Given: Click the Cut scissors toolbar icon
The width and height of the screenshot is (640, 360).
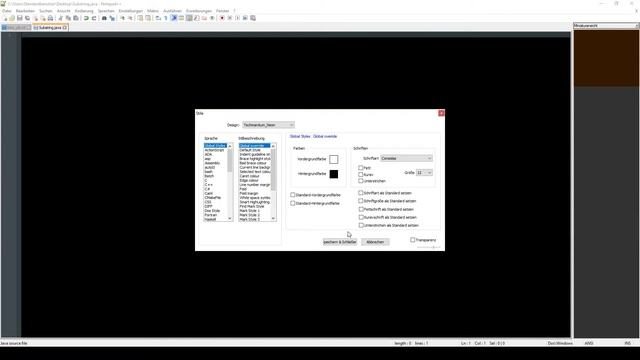Looking at the screenshot, I should 60,18.
